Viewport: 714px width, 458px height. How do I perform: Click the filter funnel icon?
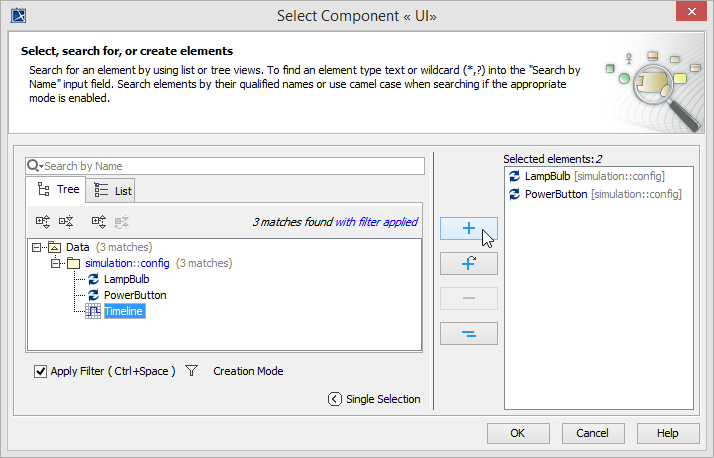[192, 371]
